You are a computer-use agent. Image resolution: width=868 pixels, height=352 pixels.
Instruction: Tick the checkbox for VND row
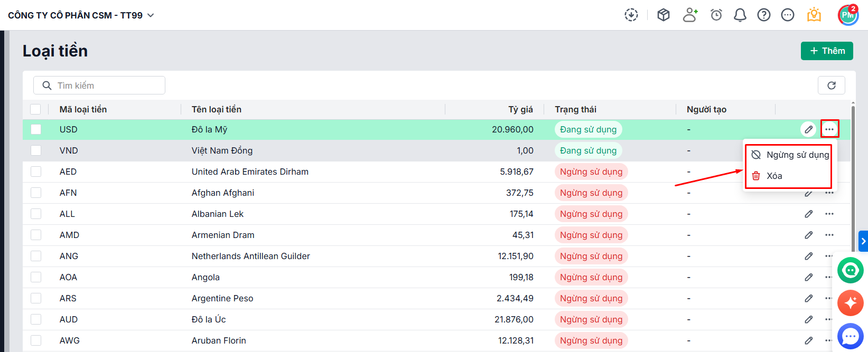(36, 150)
